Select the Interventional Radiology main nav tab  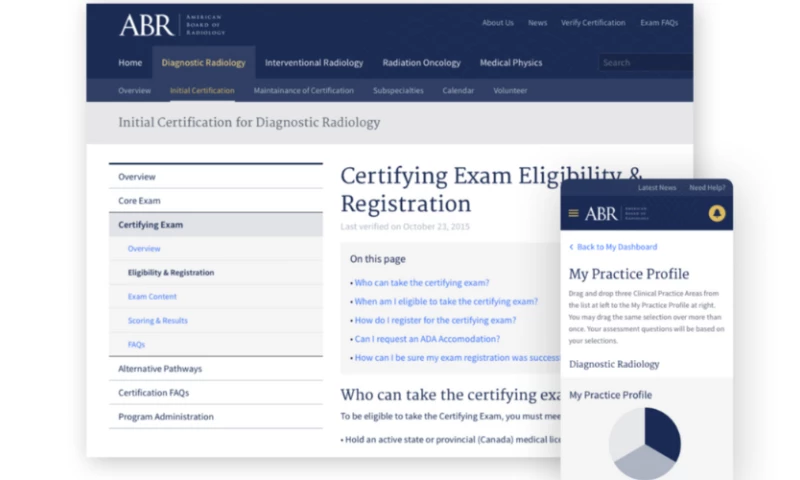tap(313, 63)
